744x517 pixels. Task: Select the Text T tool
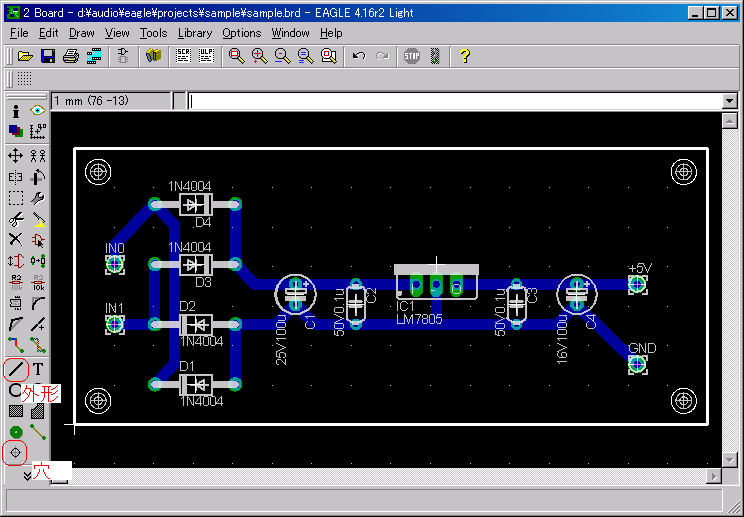37,369
